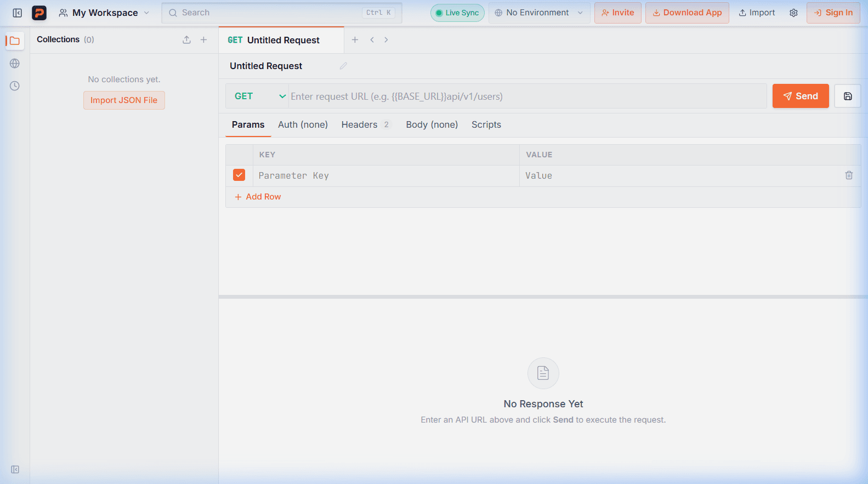Click the No Response Yet document icon
The height and width of the screenshot is (484, 868).
coord(543,373)
